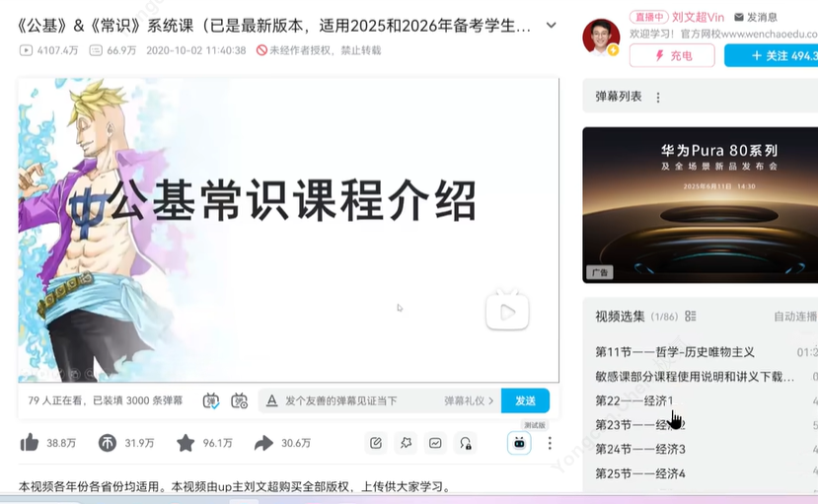Open the note-taking pencil icon
The width and height of the screenshot is (818, 504).
click(376, 443)
